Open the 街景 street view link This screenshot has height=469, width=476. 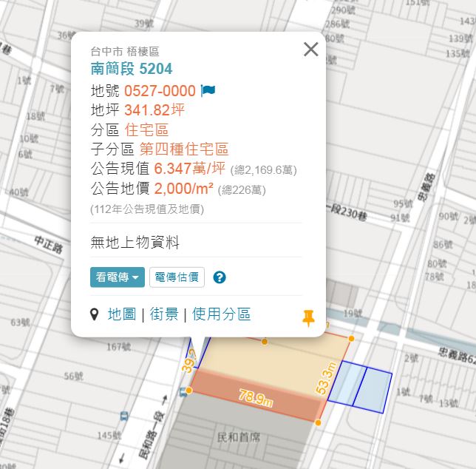pos(164,314)
